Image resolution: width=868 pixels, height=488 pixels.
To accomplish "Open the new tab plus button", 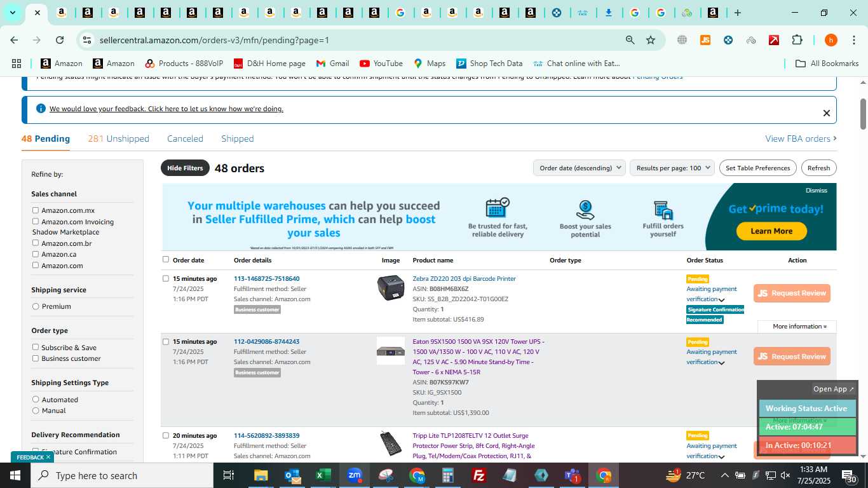I will 737,13.
